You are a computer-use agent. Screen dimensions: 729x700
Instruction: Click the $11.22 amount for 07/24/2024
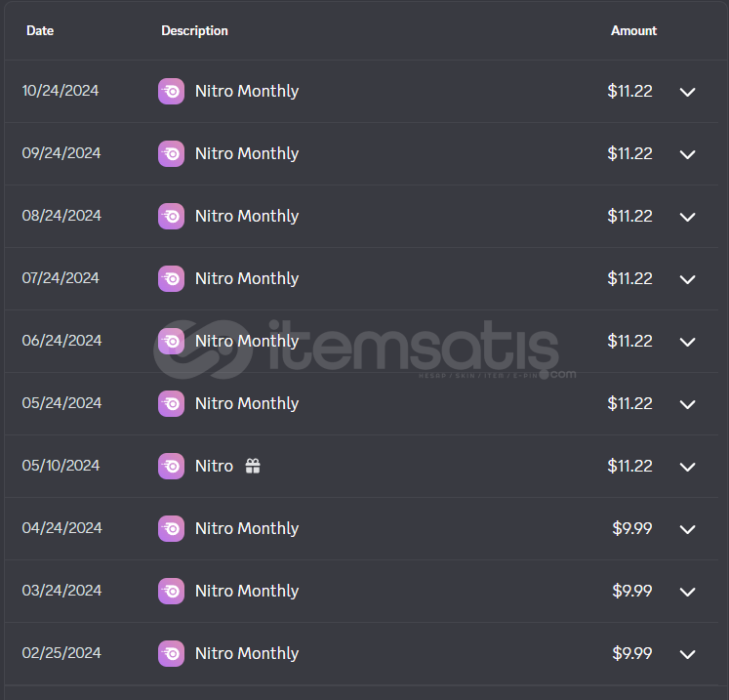(630, 278)
